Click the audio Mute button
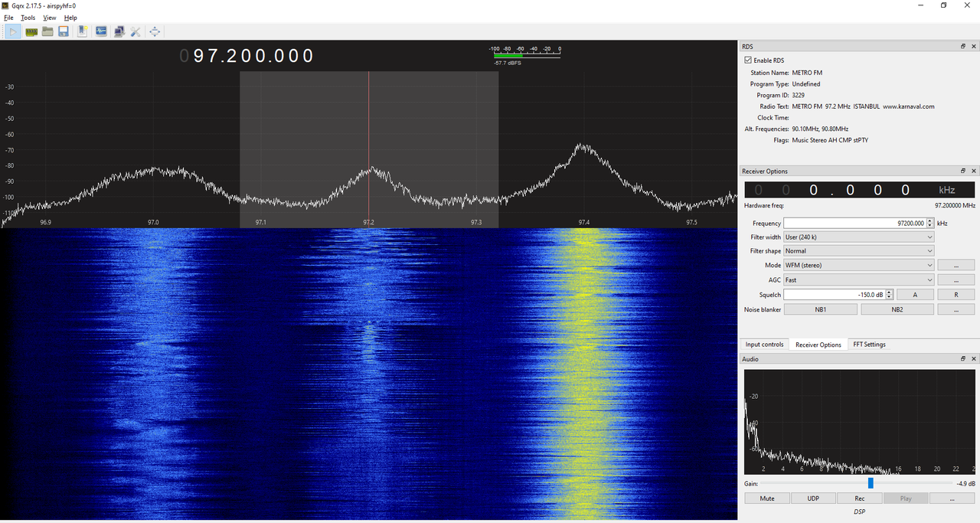The image size is (980, 523). tap(767, 498)
